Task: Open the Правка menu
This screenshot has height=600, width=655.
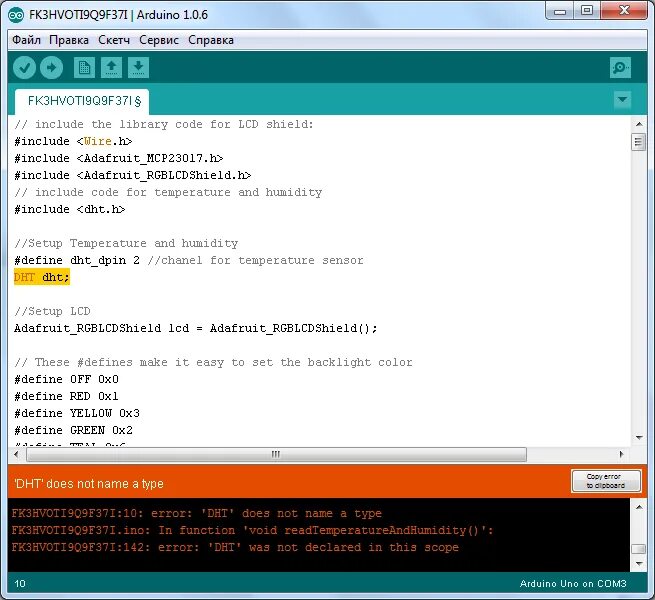Action: pos(69,40)
